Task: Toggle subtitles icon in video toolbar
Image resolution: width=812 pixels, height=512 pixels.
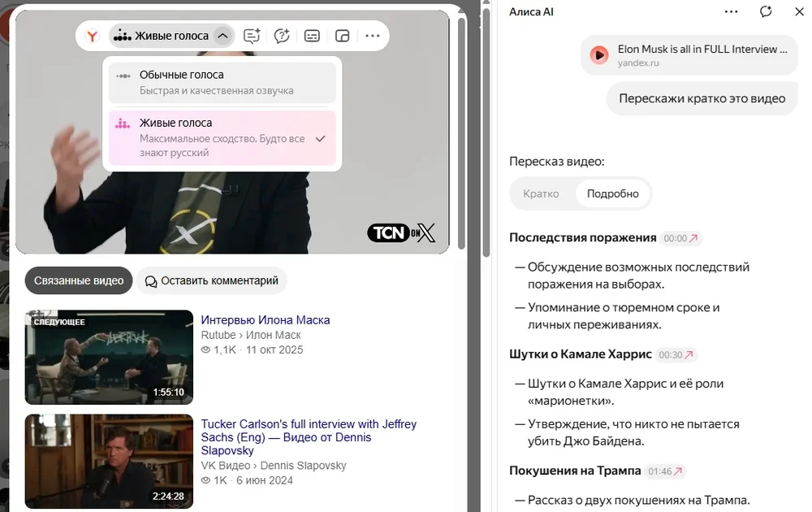Action: coord(312,36)
